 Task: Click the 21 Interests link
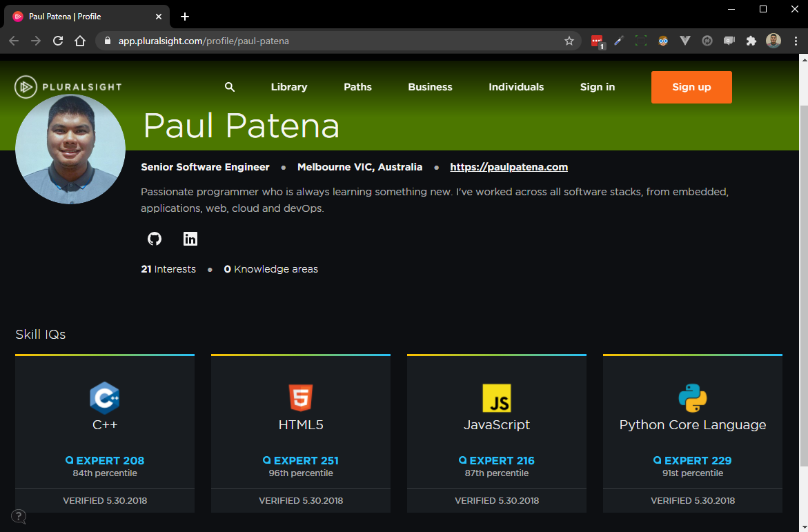[x=168, y=269]
